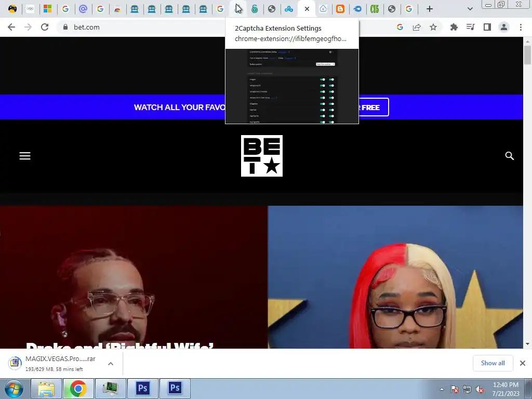Click the page scrollbar up arrow

point(527,41)
